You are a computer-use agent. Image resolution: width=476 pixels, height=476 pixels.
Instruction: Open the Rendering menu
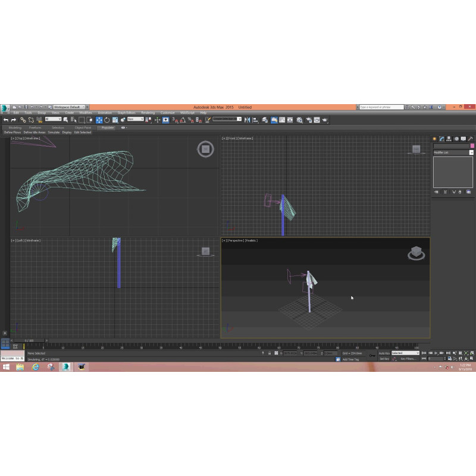pos(148,112)
